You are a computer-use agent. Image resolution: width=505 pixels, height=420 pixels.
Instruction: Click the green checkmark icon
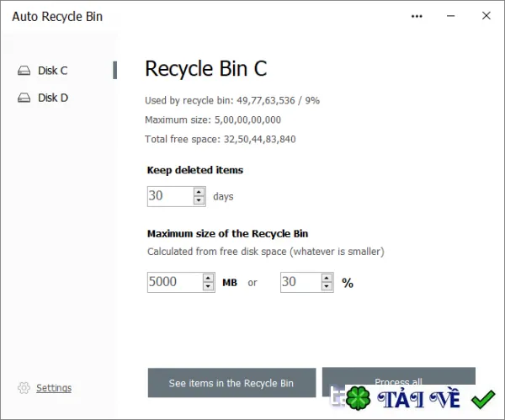483,400
